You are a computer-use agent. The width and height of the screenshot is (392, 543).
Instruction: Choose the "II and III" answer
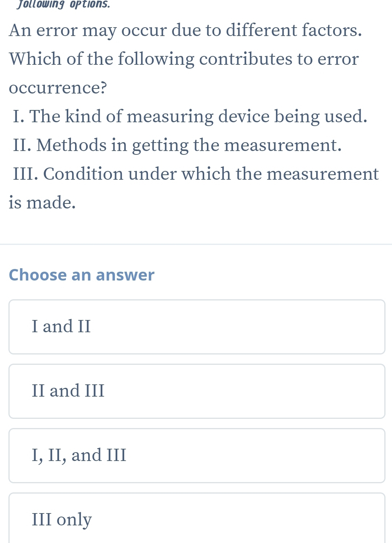pyautogui.click(x=197, y=391)
